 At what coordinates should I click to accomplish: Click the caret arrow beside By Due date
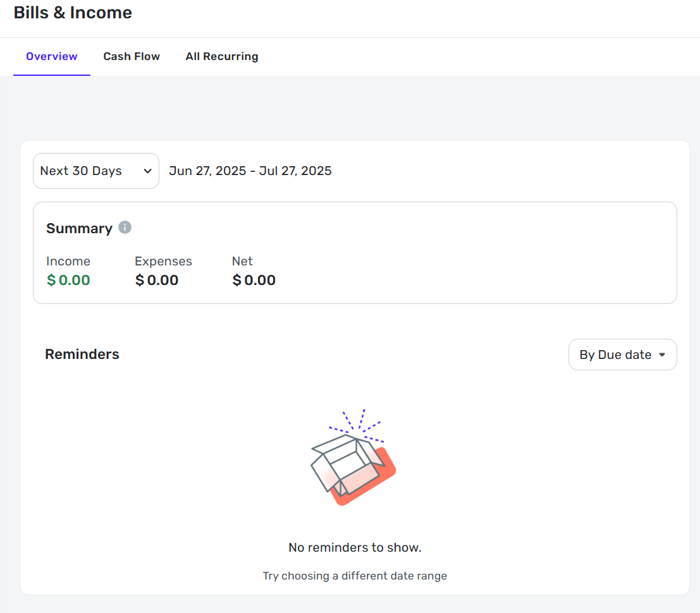[662, 355]
